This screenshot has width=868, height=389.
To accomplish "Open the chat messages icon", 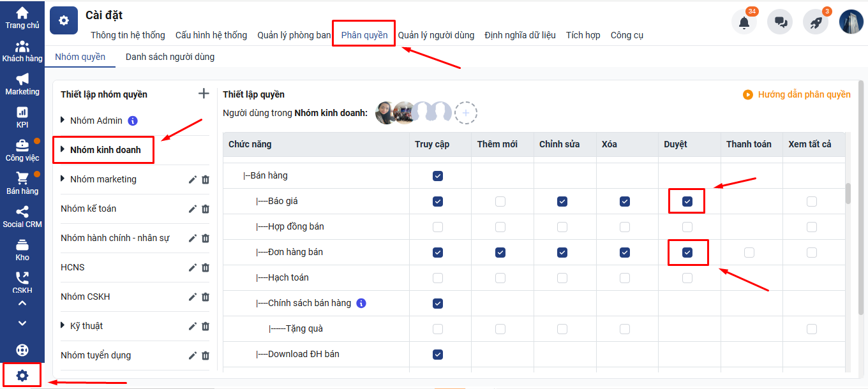I will click(780, 22).
